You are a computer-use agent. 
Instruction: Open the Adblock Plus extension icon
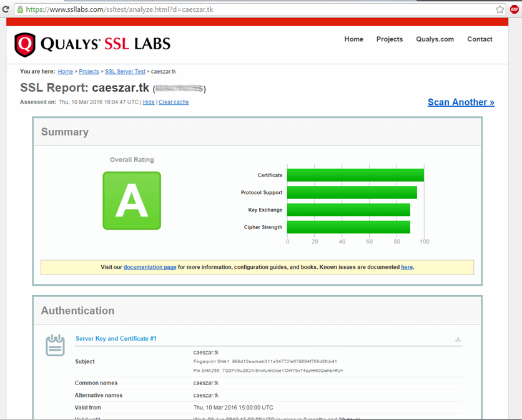click(514, 9)
